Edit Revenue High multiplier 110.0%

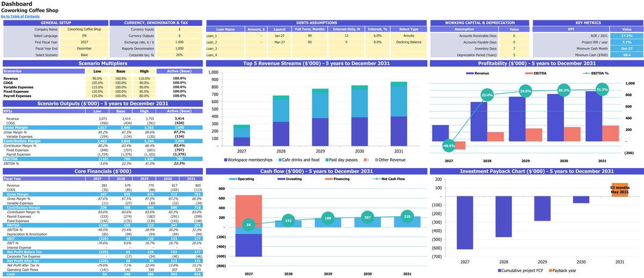pos(144,78)
